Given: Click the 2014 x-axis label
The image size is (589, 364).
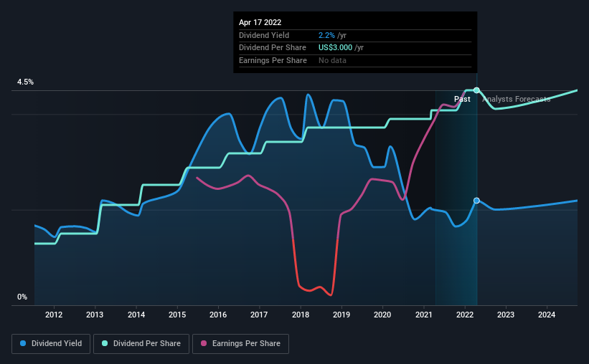Looking at the screenshot, I should pyautogui.click(x=136, y=315).
